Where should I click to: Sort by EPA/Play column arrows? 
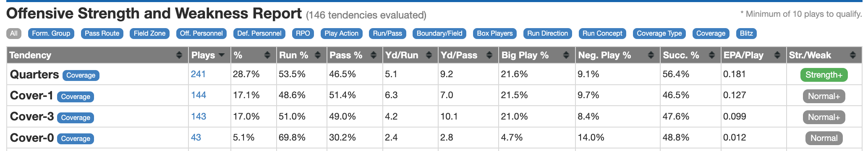point(777,55)
